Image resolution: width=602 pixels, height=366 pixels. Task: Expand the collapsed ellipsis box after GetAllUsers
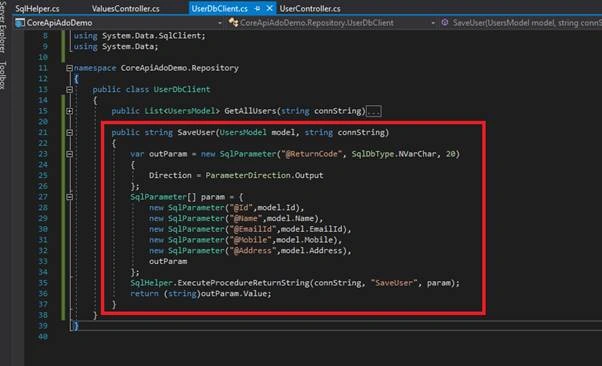(x=374, y=111)
